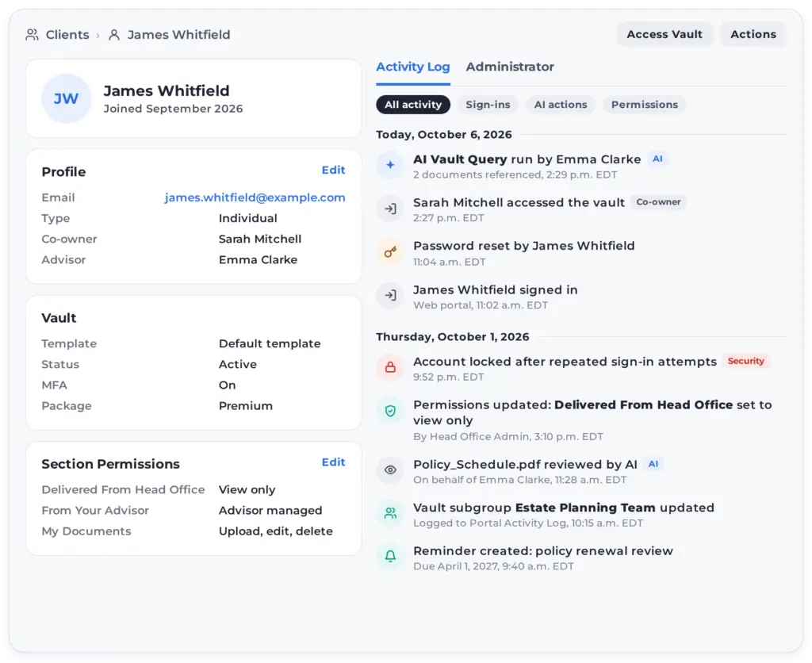This screenshot has height=663, width=812.
Task: Click Edit in Section Permissions card
Action: pyautogui.click(x=333, y=462)
